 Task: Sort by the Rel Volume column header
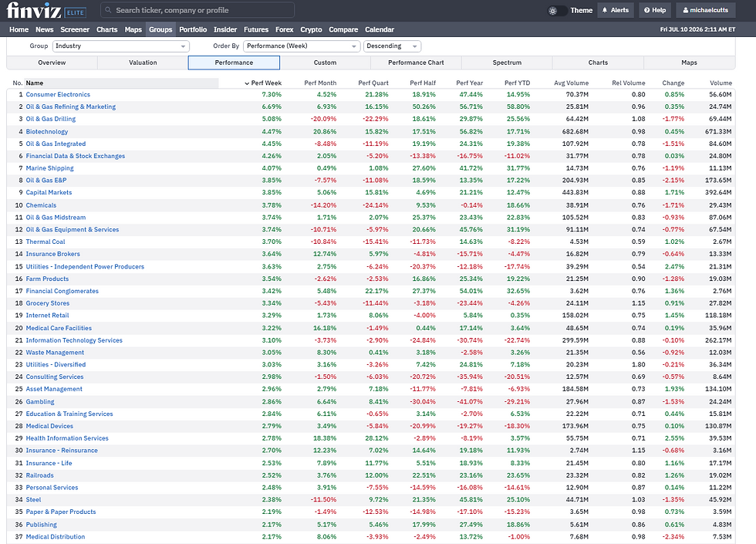click(629, 83)
